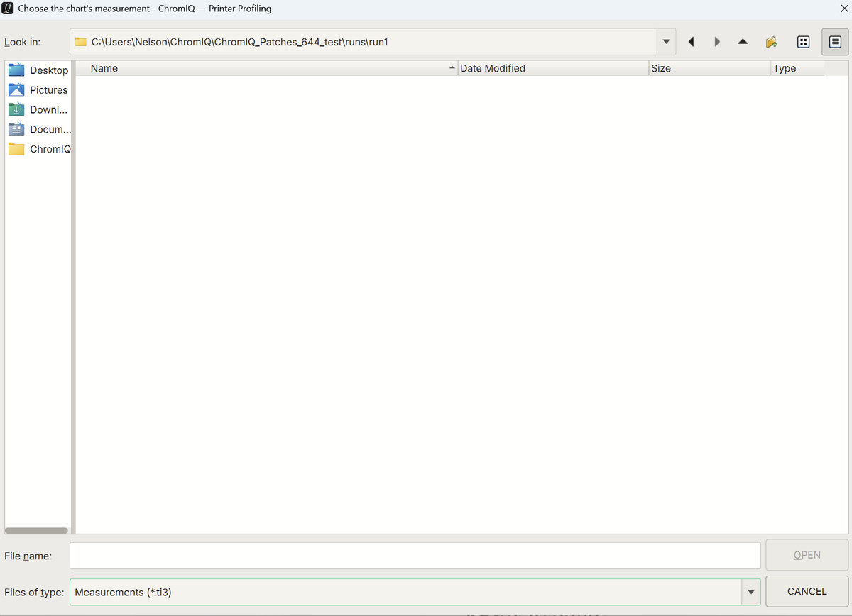Switch to icon list view
The image size is (852, 616).
coord(803,42)
